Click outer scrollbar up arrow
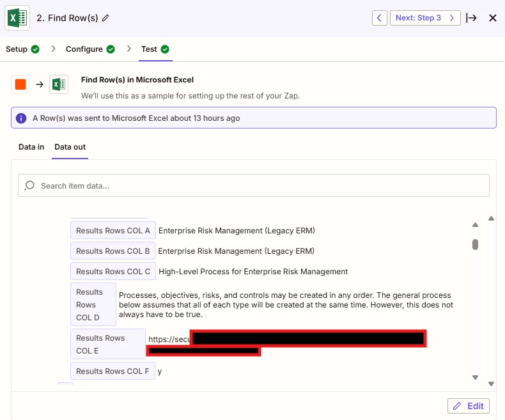The width and height of the screenshot is (505, 420). click(491, 219)
